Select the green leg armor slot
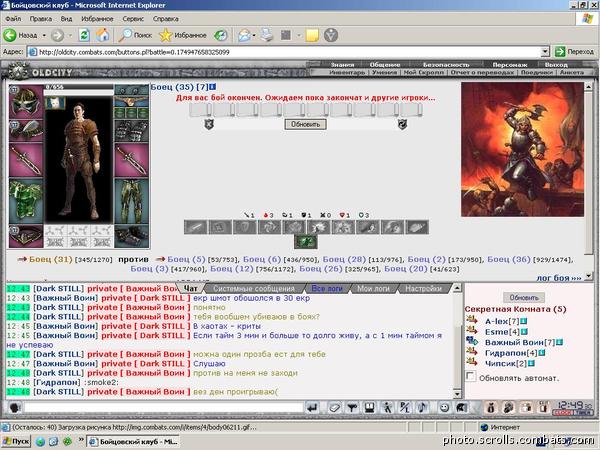Image resolution: width=600 pixels, height=450 pixels. (131, 201)
